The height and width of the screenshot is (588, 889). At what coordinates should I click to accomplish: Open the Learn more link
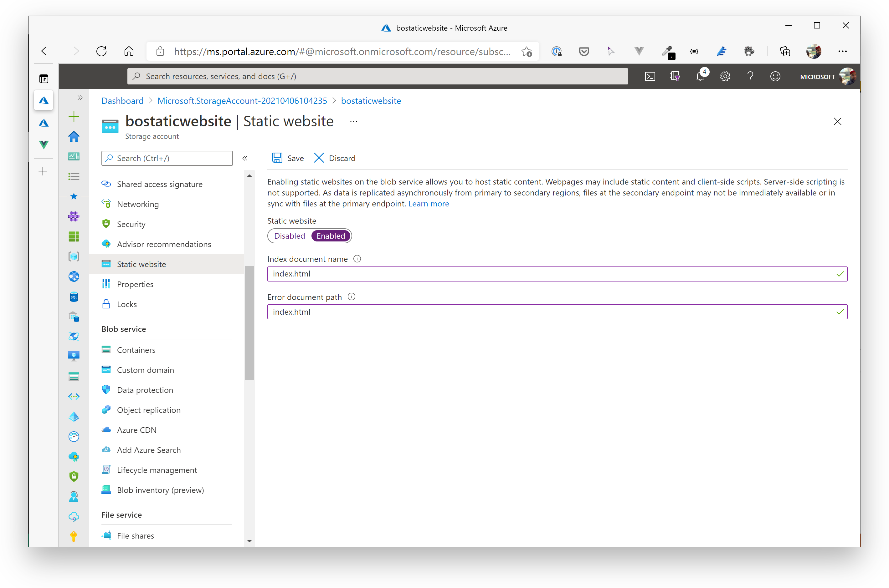429,204
